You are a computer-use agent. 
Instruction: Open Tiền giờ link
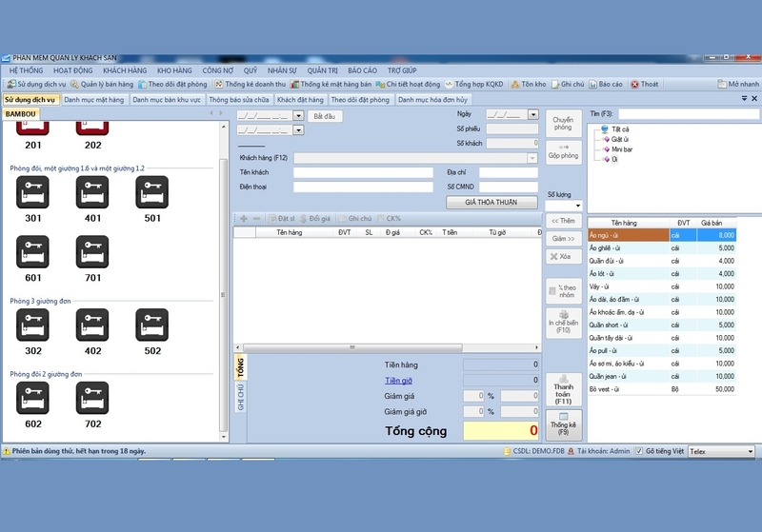398,381
